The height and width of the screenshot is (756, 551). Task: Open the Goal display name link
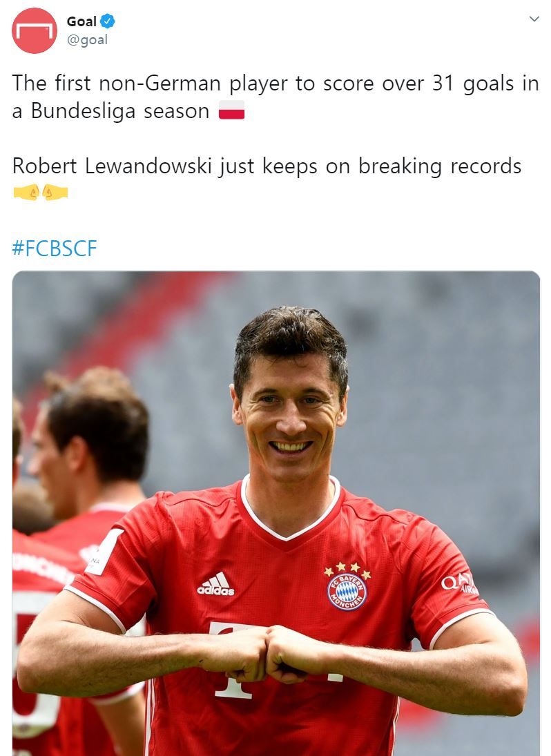(x=81, y=21)
